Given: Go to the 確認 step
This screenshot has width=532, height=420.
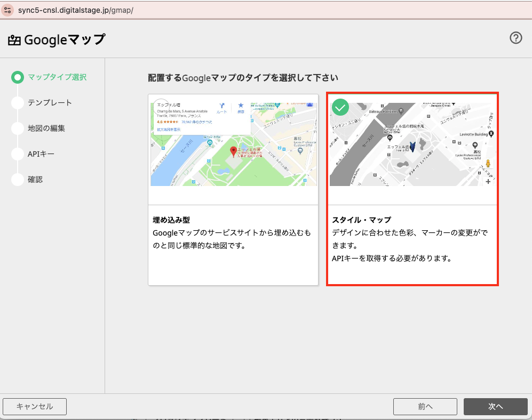Looking at the screenshot, I should click(x=35, y=179).
